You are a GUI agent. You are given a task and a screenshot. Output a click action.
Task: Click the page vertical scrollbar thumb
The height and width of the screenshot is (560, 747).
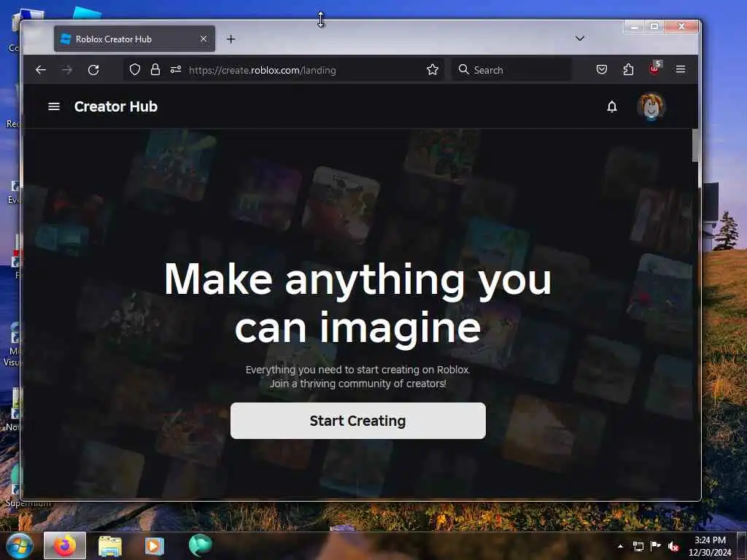pyautogui.click(x=695, y=145)
